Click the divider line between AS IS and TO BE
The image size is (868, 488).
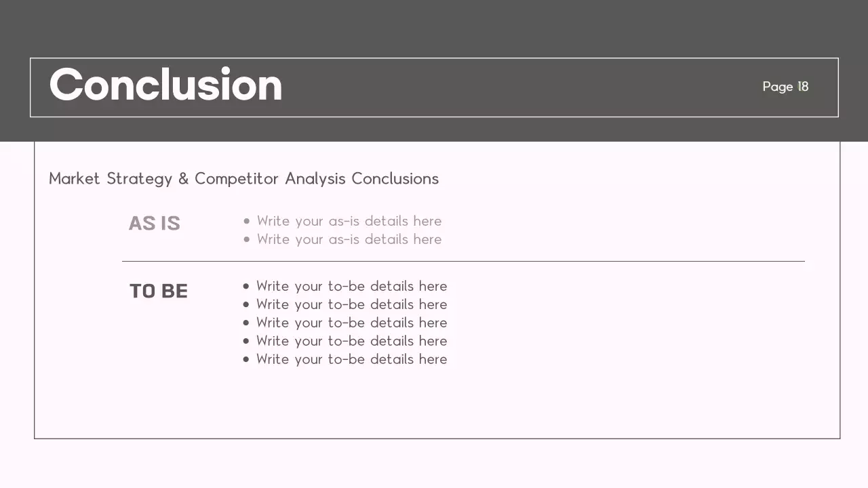point(463,261)
